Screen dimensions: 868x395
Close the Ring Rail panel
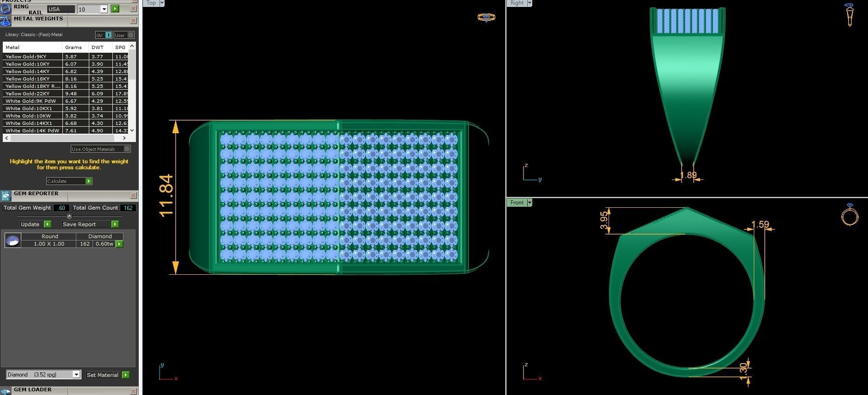(x=133, y=9)
